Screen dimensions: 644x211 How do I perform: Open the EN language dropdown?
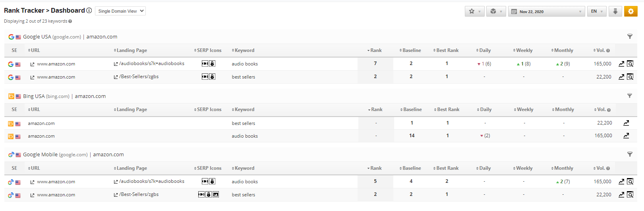(597, 12)
